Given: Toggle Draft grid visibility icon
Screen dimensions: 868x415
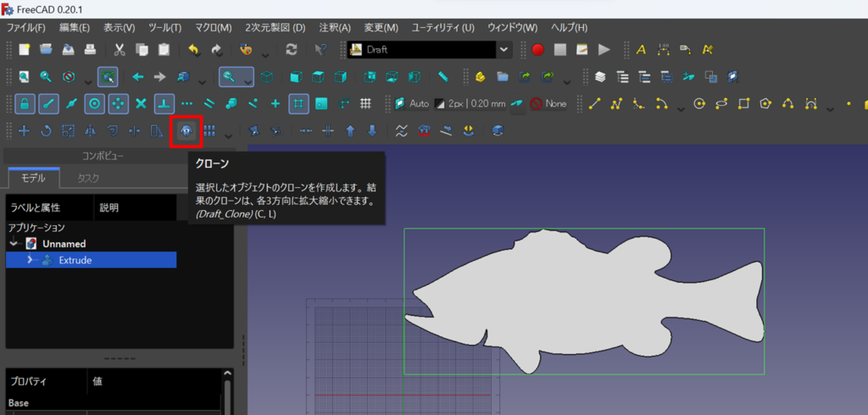Looking at the screenshot, I should [365, 103].
